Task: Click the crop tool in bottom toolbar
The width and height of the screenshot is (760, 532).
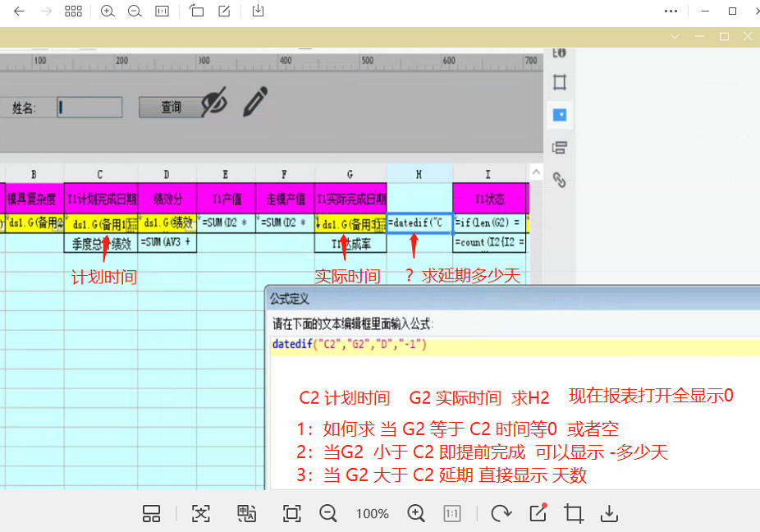Action: point(574,514)
